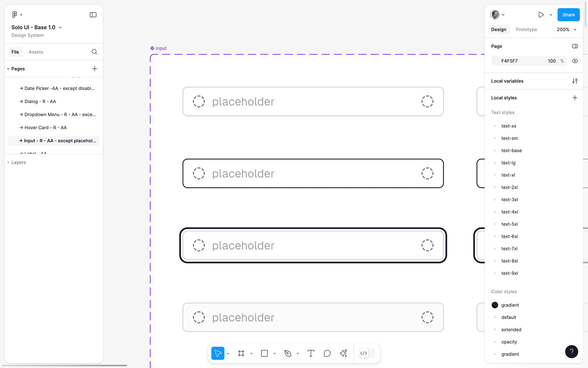Image resolution: width=588 pixels, height=368 pixels.
Task: Open file name dropdown chevron
Action: click(x=60, y=28)
